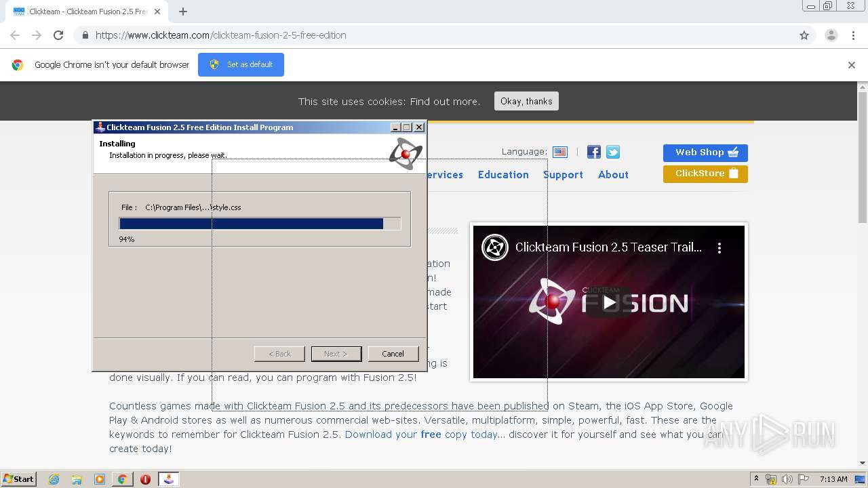Open the Windows Start menu
This screenshot has width=868, height=488.
(x=18, y=479)
